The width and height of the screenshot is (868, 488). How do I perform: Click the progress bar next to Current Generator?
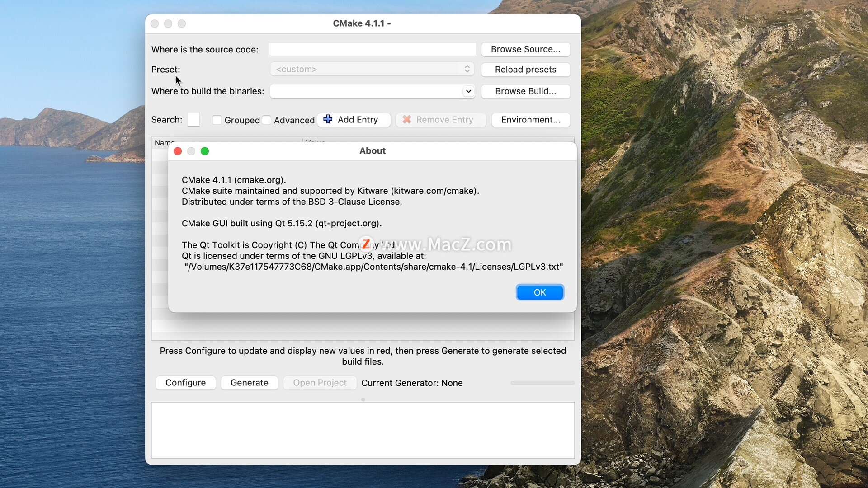click(542, 383)
